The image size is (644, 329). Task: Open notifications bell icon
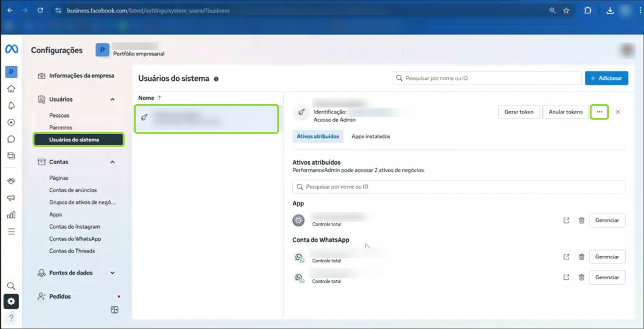click(11, 106)
